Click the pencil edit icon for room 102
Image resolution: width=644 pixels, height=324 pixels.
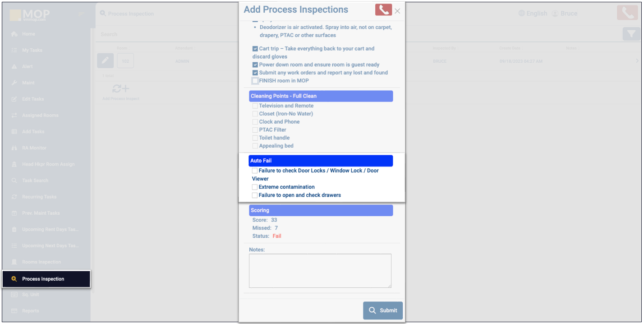click(105, 60)
